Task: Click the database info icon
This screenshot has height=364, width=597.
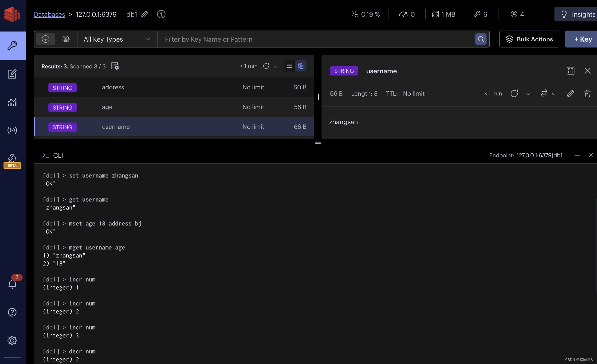Action: click(161, 14)
